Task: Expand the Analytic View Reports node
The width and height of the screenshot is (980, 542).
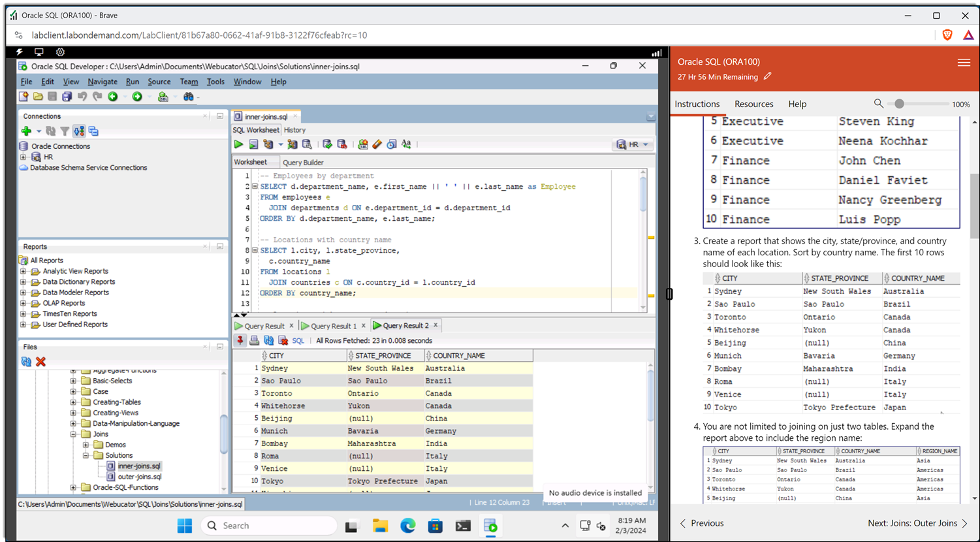Action: tap(24, 271)
